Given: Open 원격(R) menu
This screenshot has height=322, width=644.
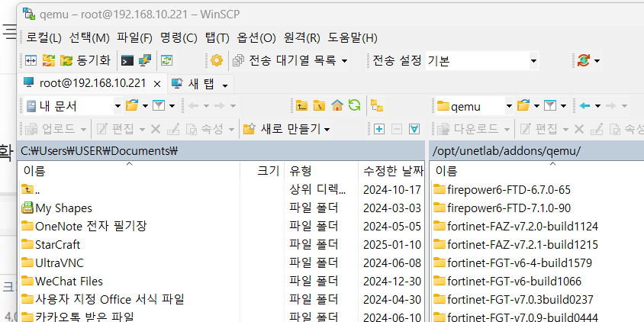Looking at the screenshot, I should point(301,38).
